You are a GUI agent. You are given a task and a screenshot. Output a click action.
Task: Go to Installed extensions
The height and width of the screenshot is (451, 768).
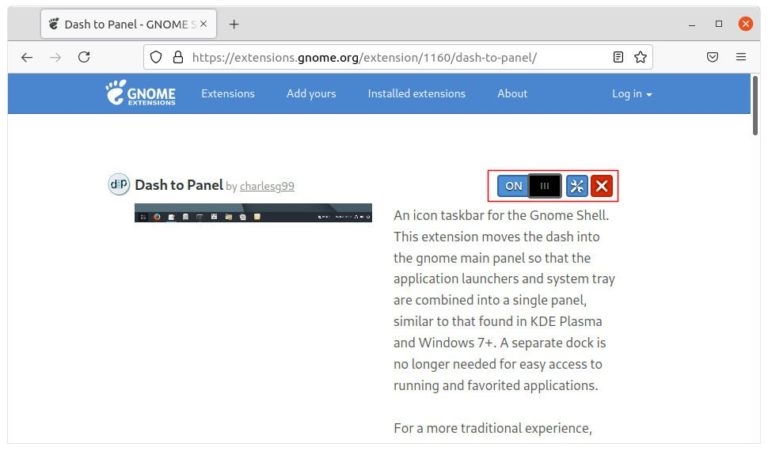click(x=416, y=94)
